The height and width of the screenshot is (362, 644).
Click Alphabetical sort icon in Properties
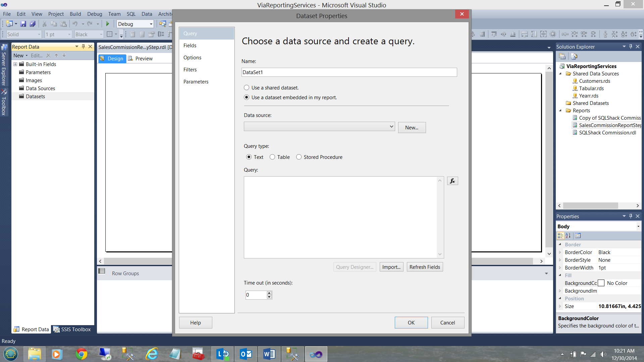point(568,236)
